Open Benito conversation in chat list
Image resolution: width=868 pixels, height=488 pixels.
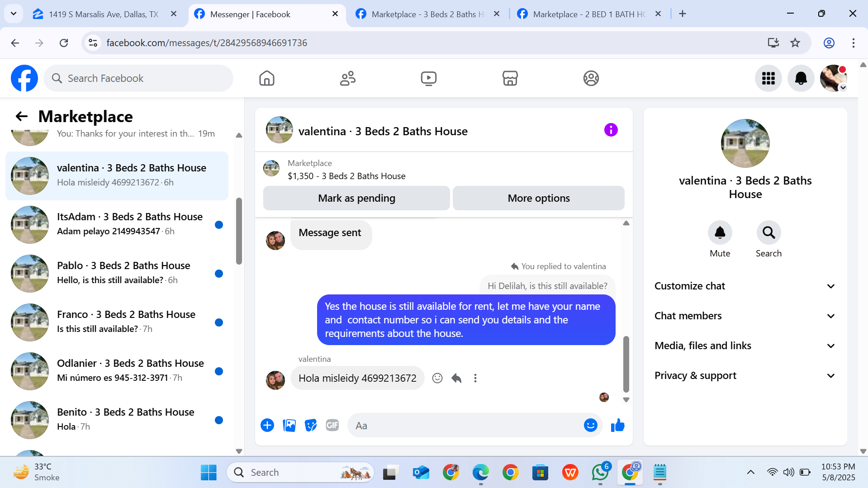pyautogui.click(x=117, y=420)
